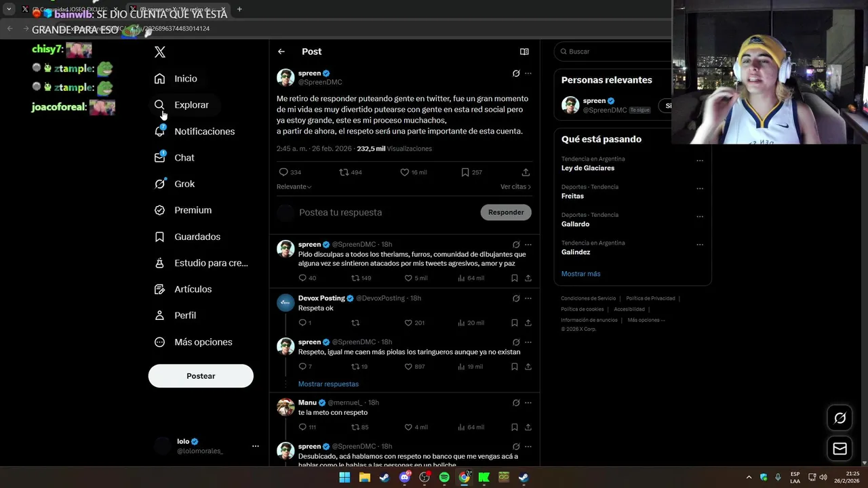Click Grok icon on main spreen post

[x=516, y=73]
